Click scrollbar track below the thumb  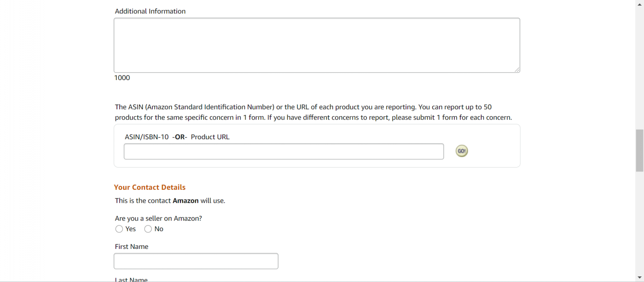point(640,223)
